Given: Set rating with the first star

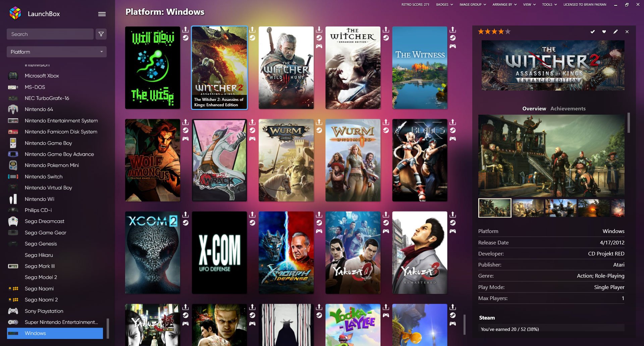Looking at the screenshot, I should tap(481, 32).
